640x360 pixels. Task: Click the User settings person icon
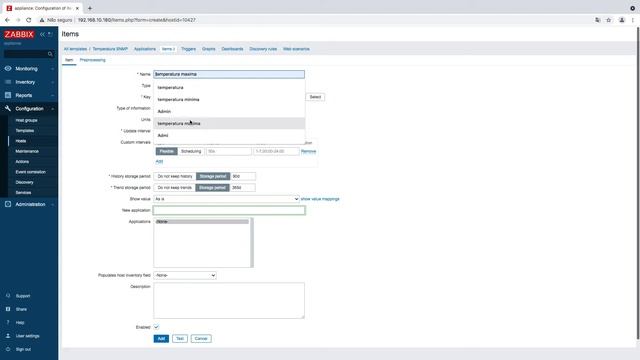pyautogui.click(x=8, y=336)
